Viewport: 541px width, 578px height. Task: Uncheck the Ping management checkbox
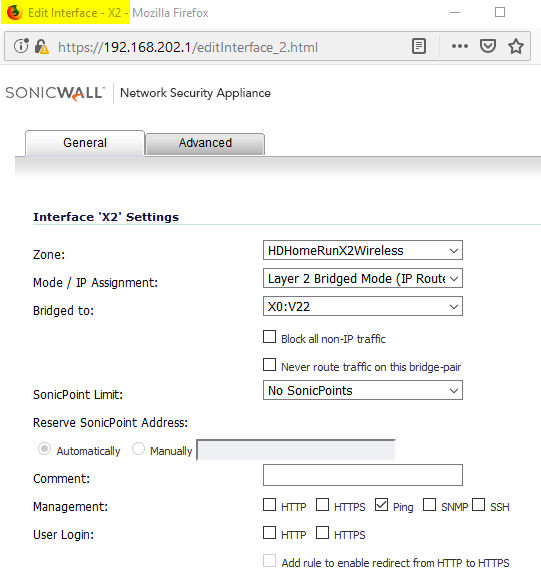[x=381, y=505]
